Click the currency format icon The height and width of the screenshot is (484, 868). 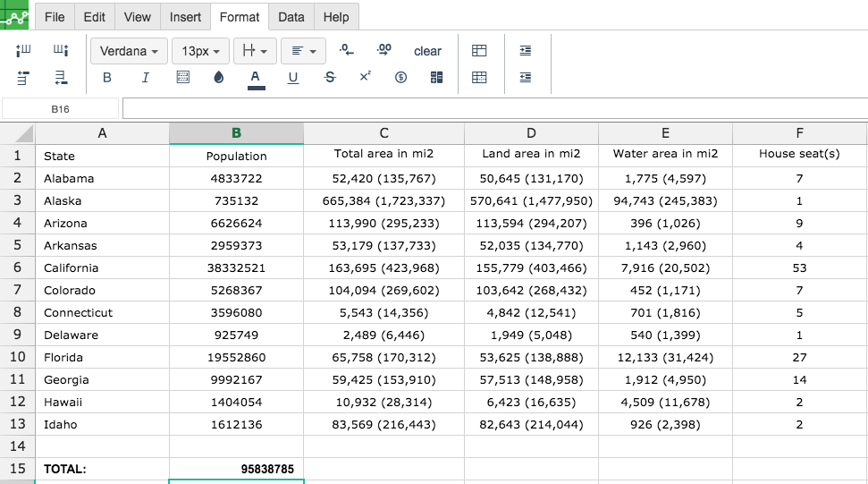(400, 78)
